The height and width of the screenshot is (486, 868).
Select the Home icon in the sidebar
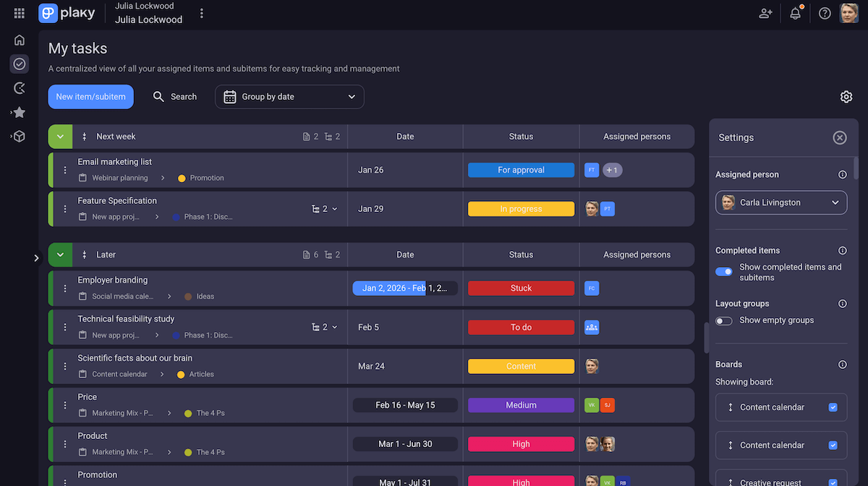click(19, 40)
